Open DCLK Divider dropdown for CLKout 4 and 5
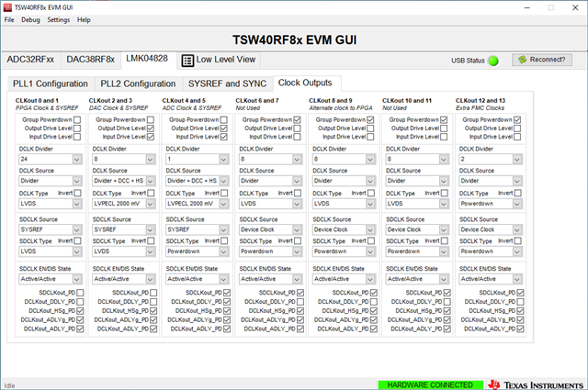The height and width of the screenshot is (390, 588). point(198,160)
